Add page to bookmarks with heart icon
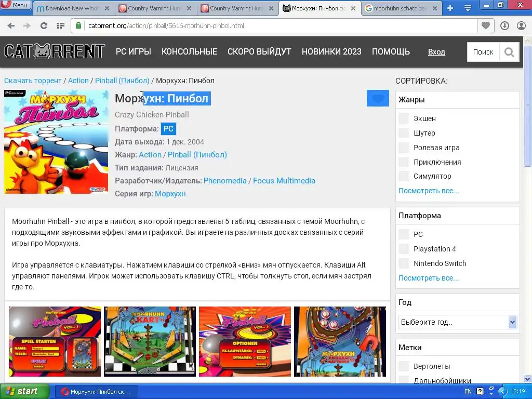The height and width of the screenshot is (399, 532). tap(486, 25)
